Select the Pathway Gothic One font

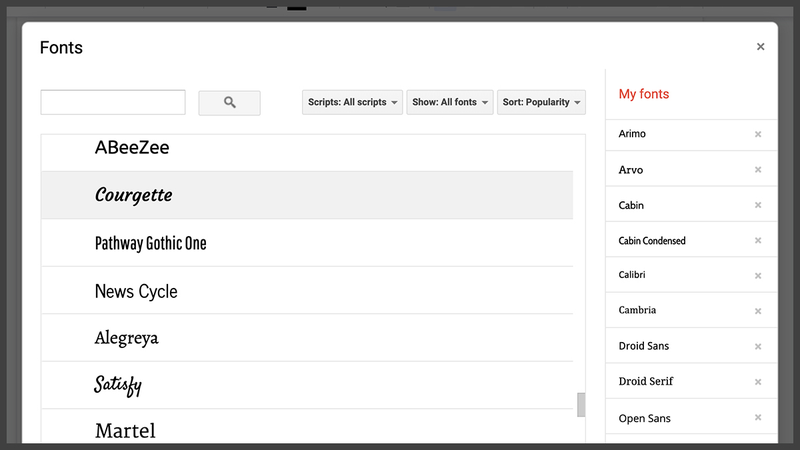307,243
